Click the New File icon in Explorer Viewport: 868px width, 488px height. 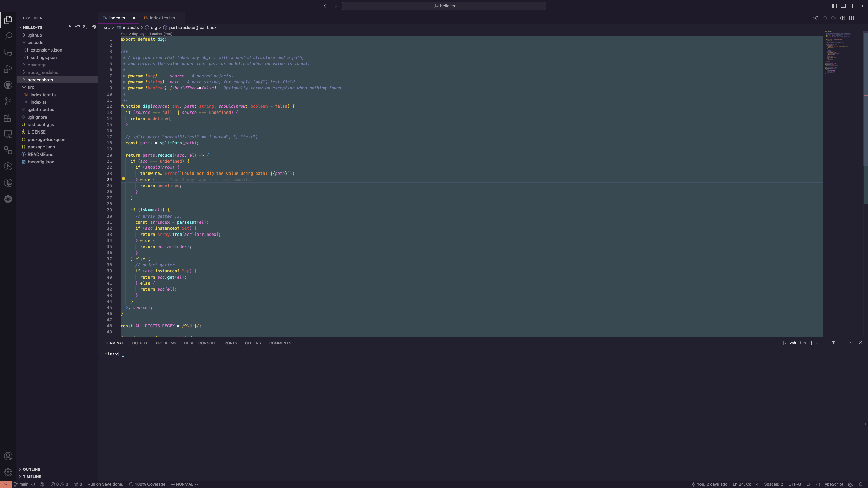tap(69, 27)
